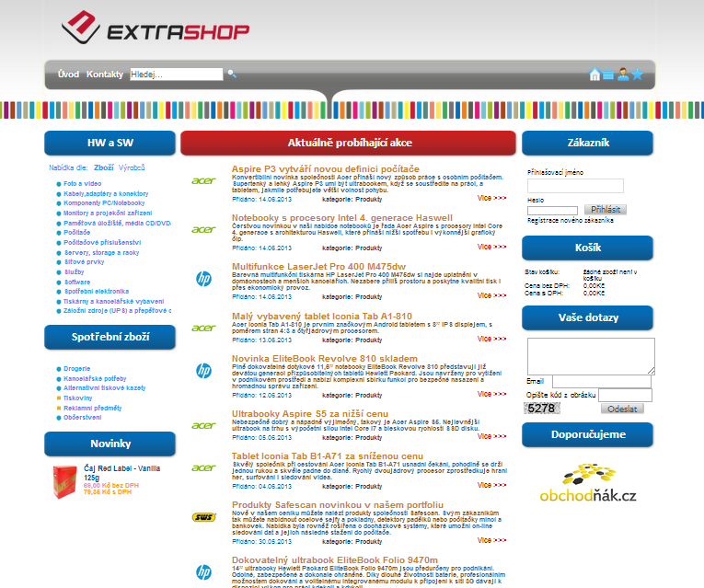Open Aspire P3 article headline
This screenshot has height=588, width=704.
(326, 169)
